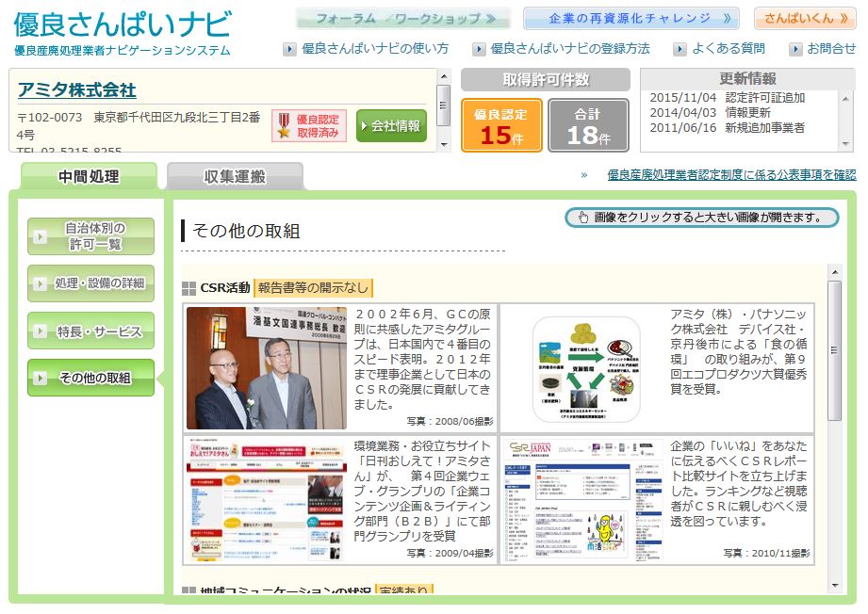Open the 優良さんぱいナビの登録方法 link
The height and width of the screenshot is (614, 868).
pyautogui.click(x=569, y=49)
